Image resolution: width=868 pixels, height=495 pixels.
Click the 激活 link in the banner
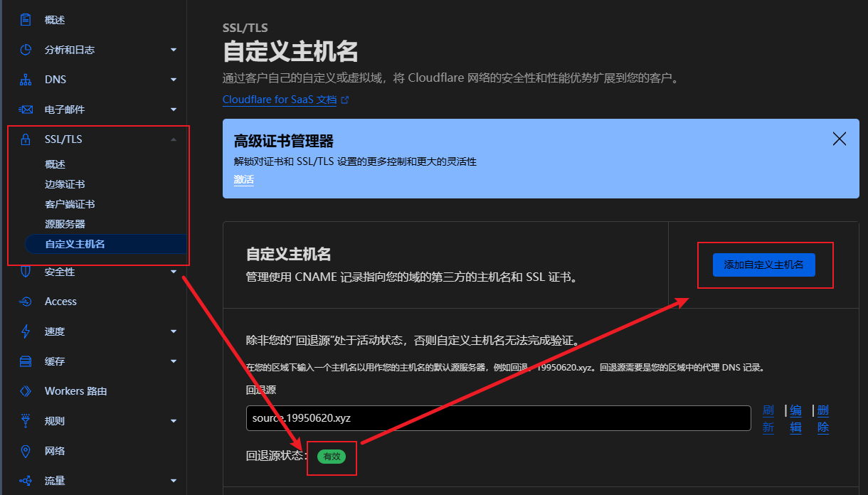point(244,180)
